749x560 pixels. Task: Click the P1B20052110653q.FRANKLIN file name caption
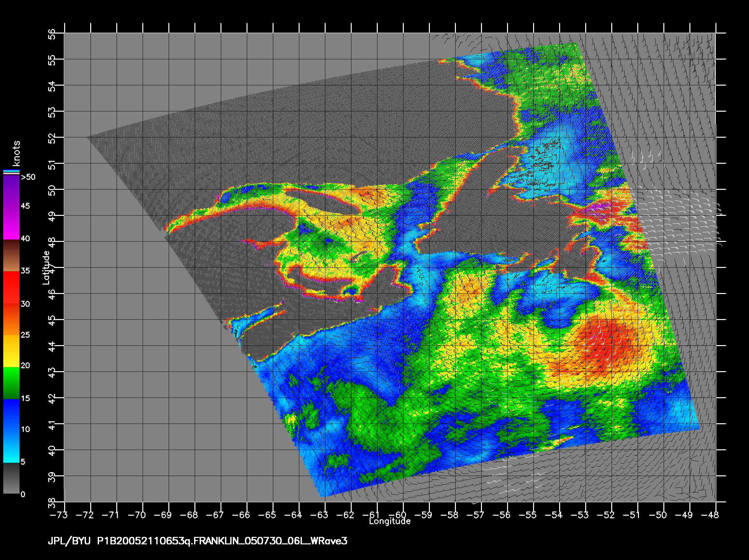click(x=222, y=541)
